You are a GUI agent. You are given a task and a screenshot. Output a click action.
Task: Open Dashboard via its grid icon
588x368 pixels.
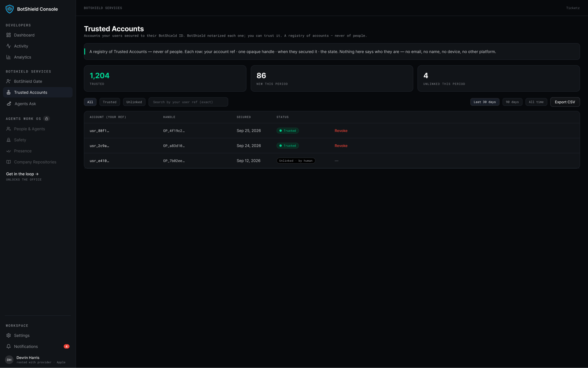coord(9,35)
